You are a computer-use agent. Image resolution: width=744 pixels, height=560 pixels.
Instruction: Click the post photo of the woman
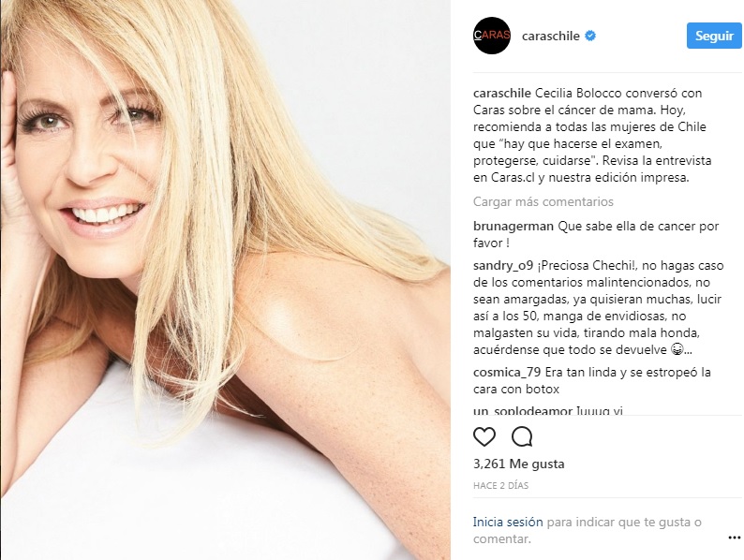tap(226, 280)
